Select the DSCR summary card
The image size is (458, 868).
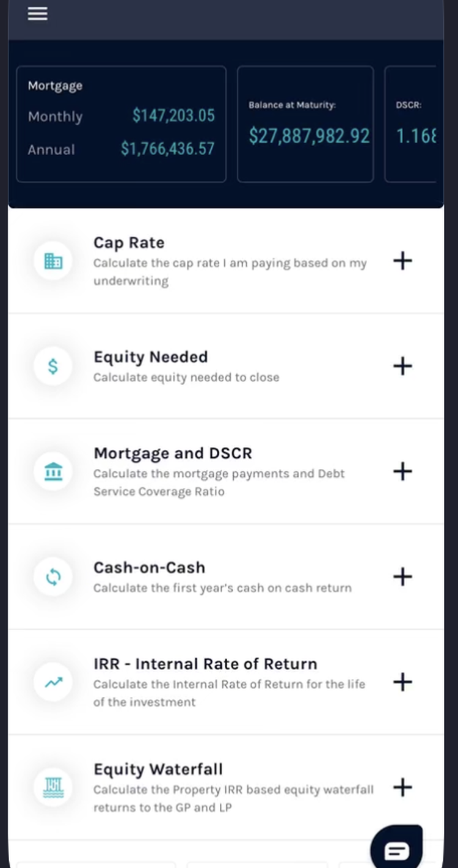coord(410,124)
